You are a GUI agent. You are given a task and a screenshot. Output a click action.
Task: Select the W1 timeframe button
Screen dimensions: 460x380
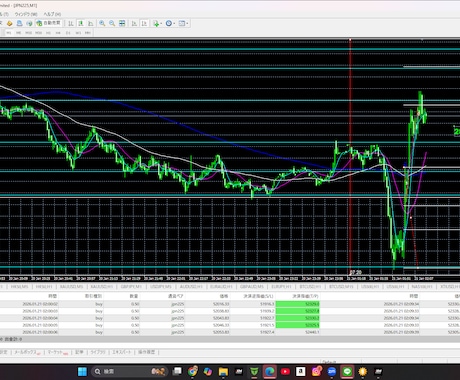click(78, 33)
